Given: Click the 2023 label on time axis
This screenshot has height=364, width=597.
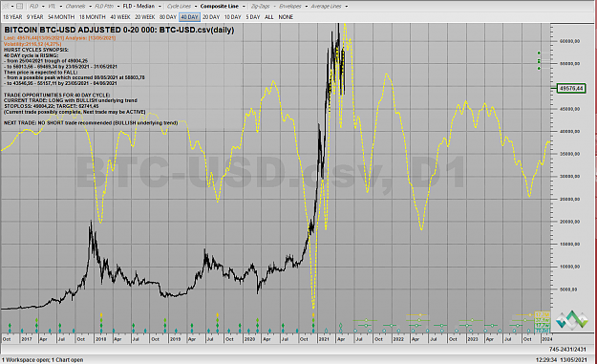Looking at the screenshot, I should pos(473,339).
